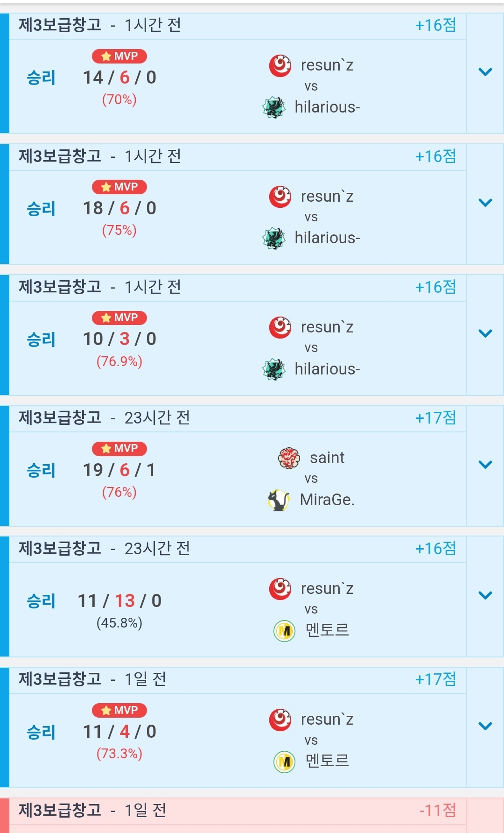Open the saint clan name link
This screenshot has height=833, width=504.
click(x=327, y=458)
